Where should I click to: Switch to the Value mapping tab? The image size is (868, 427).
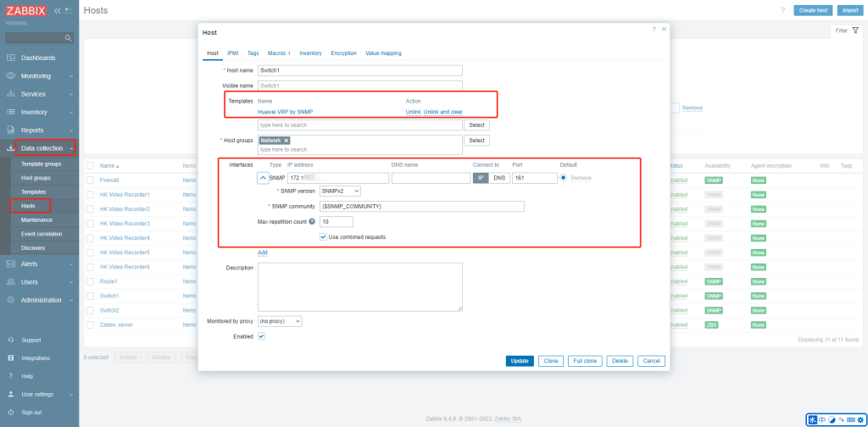[383, 53]
